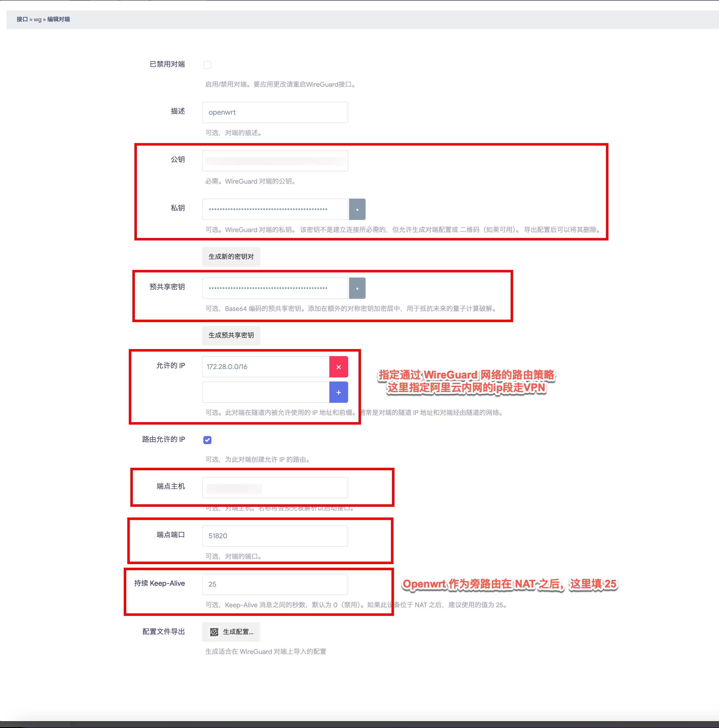Reveal the private key with the asterisk button
Image resolution: width=719 pixels, height=728 pixels.
click(357, 209)
